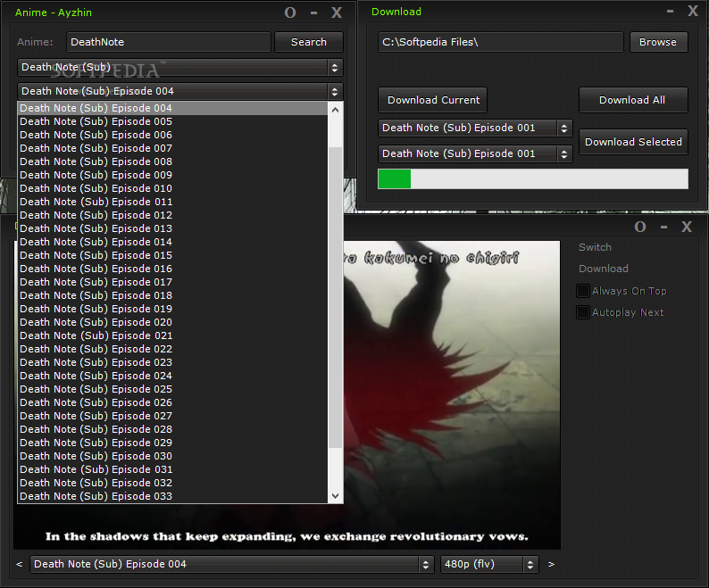Image resolution: width=709 pixels, height=588 pixels.
Task: Pick Death Note (Sub) Episode 031
Action: 172,469
